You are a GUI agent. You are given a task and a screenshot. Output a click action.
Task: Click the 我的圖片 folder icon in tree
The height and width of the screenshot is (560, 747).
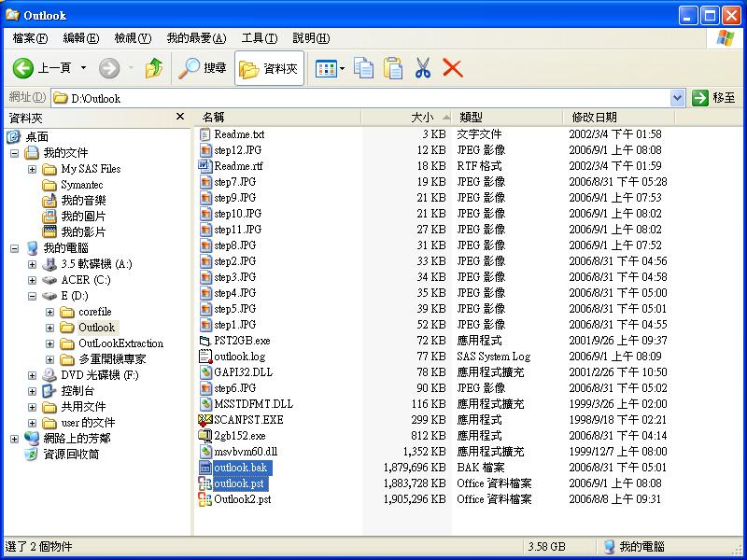49,217
